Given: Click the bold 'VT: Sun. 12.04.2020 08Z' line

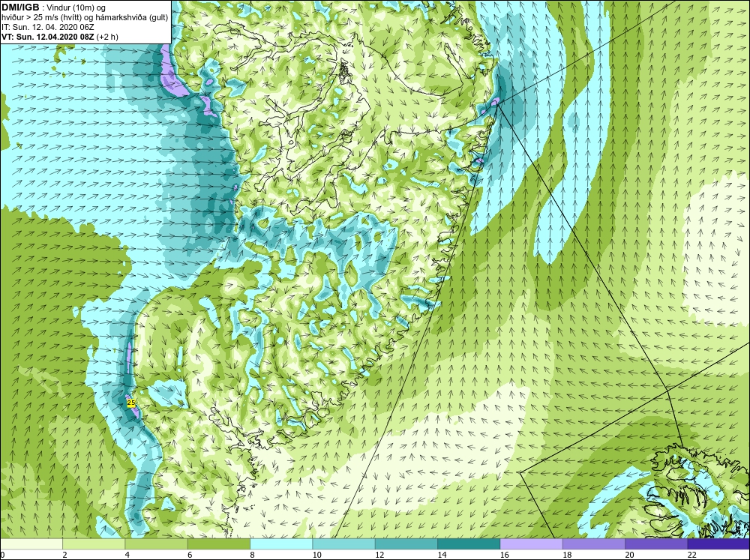Looking at the screenshot, I should click(x=48, y=36).
